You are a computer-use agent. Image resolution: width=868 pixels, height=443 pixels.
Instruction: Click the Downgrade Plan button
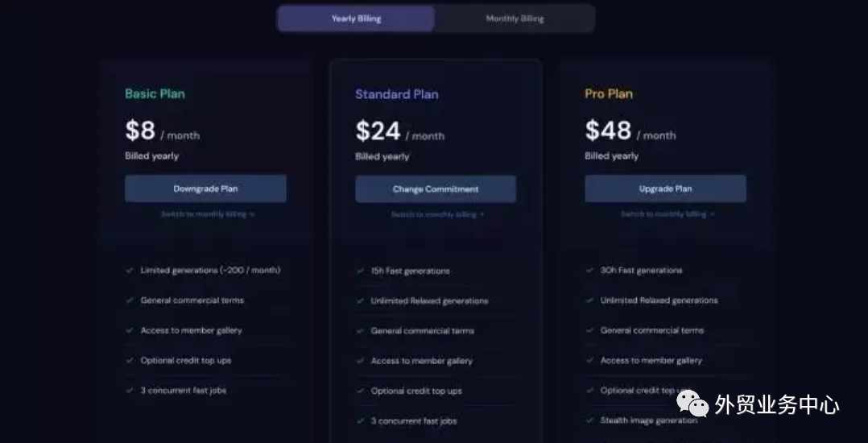click(x=205, y=188)
